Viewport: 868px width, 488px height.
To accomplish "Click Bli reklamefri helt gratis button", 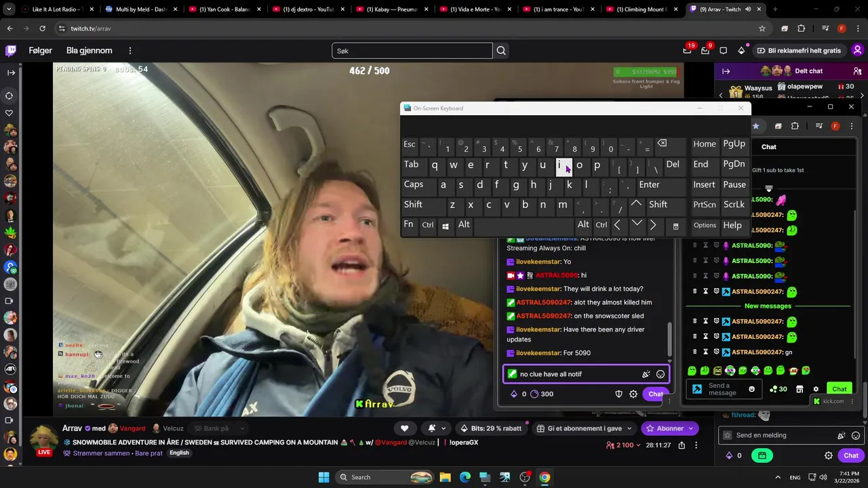I will pyautogui.click(x=798, y=51).
